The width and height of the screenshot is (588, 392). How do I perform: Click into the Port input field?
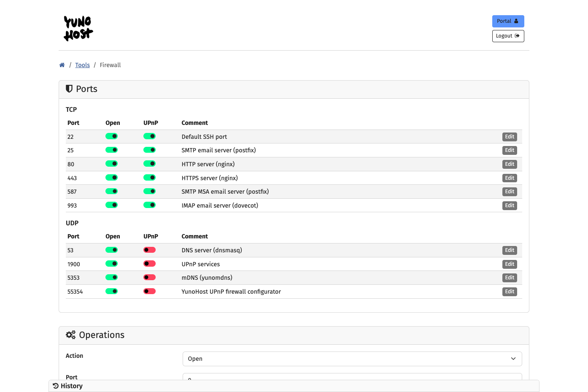(x=352, y=377)
